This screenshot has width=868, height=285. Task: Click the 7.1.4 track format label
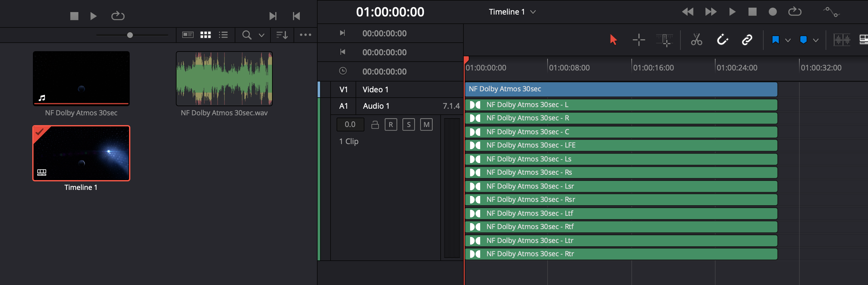click(x=451, y=106)
